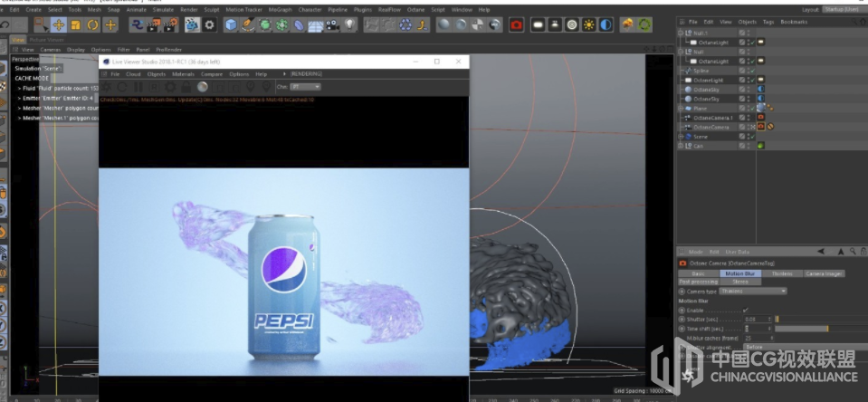
Task: Click the back arrow in Attributes panel
Action: (822, 252)
